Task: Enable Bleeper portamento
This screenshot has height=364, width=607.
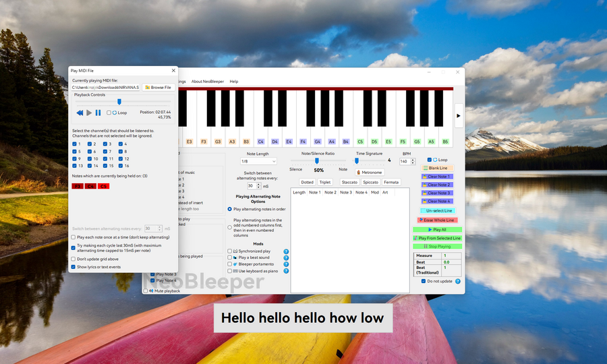Action: coord(229,264)
